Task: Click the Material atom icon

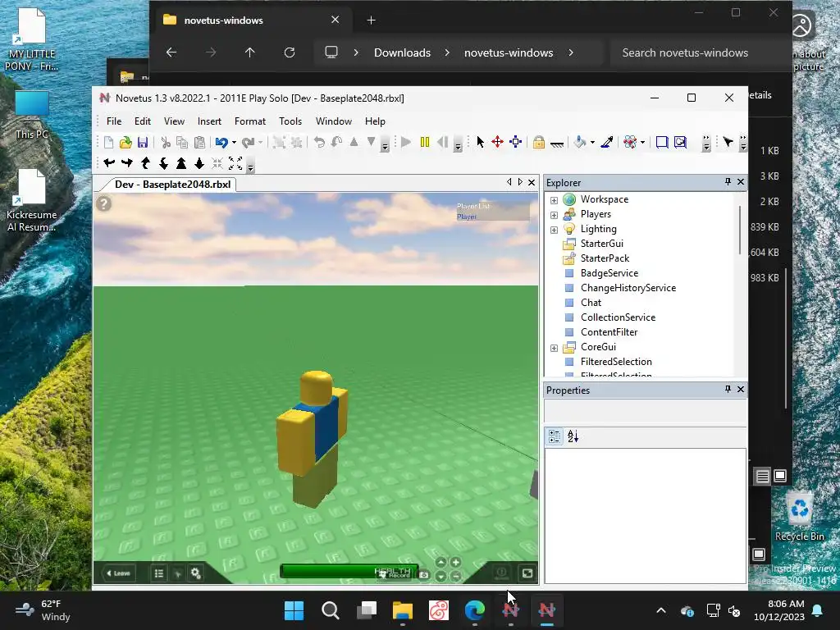Action: [x=631, y=142]
